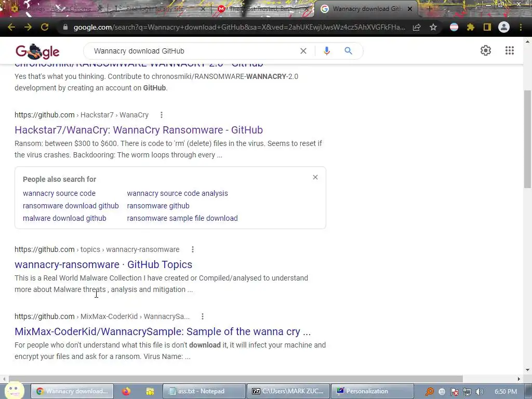Search for ransomware sample file download
Screen dimensions: 532x399
[182, 219]
